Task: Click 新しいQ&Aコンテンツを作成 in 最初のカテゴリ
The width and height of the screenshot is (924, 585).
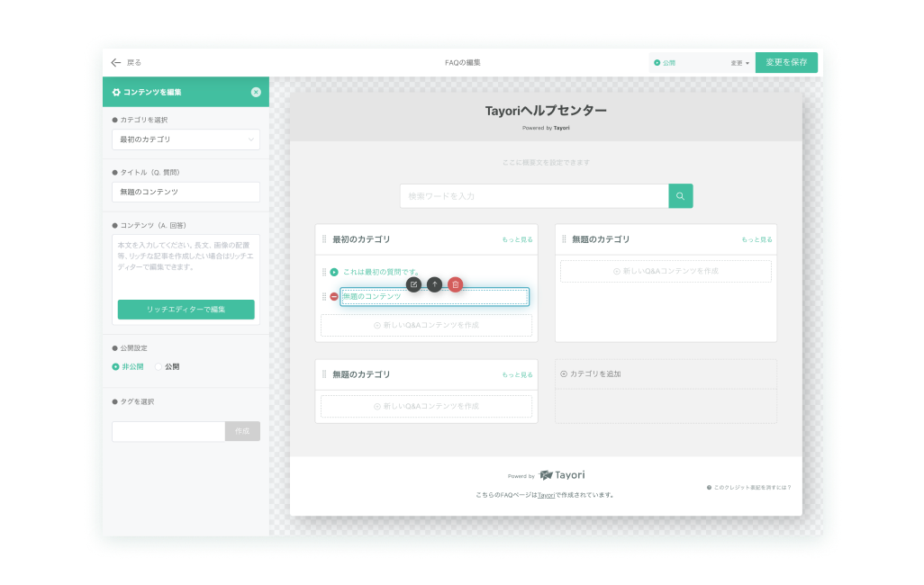Action: coord(426,325)
